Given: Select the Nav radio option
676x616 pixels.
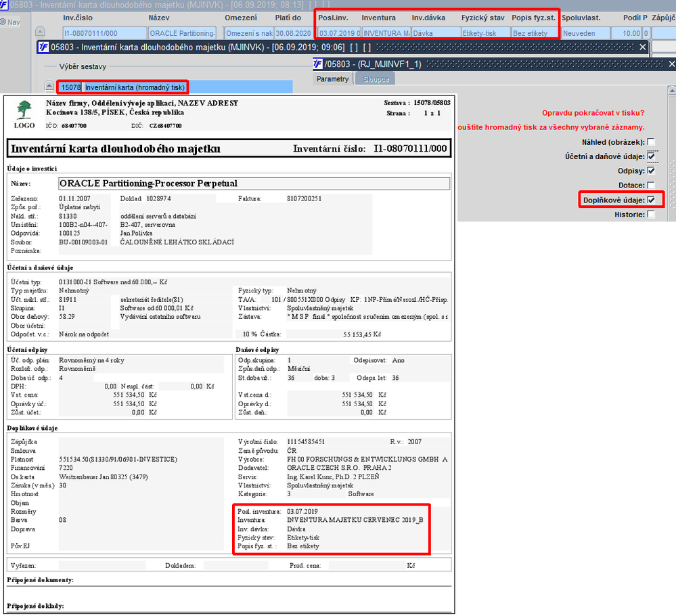Looking at the screenshot, I should pos(3,22).
